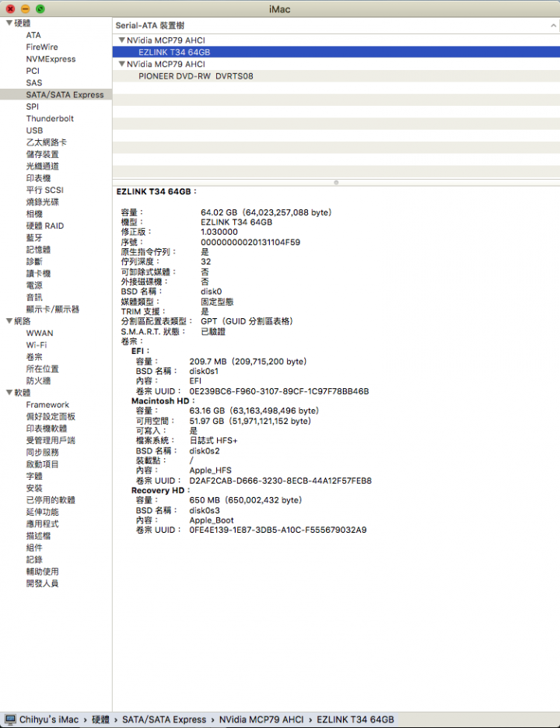Select 燒錄光碟 disc burning item
560x728 pixels.
[x=42, y=202]
